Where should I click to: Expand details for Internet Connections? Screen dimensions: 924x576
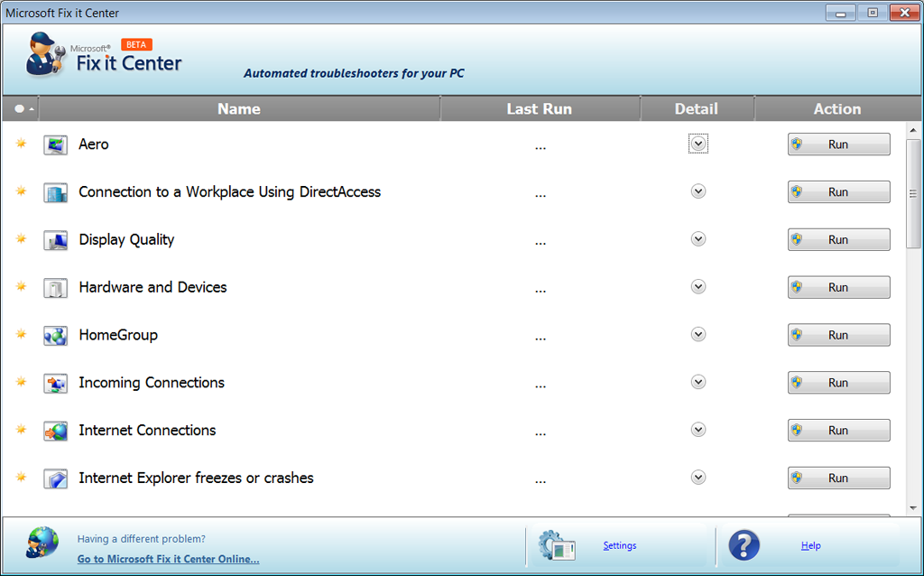point(698,431)
